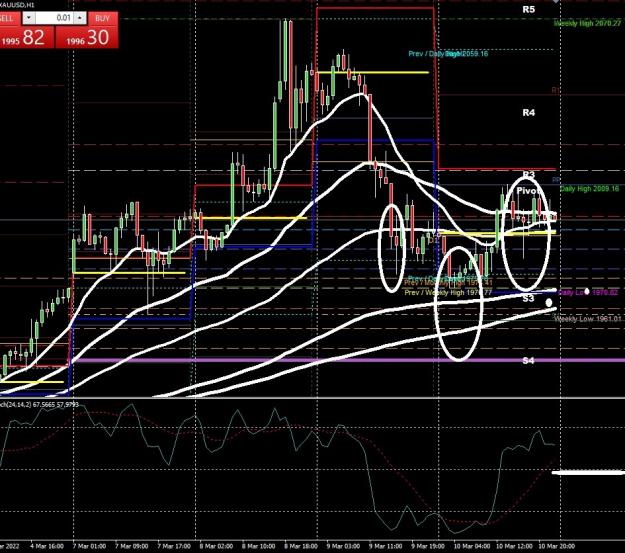Click the 8 Mar 02:00 time axis label
The image size is (625, 553).
pos(216,546)
